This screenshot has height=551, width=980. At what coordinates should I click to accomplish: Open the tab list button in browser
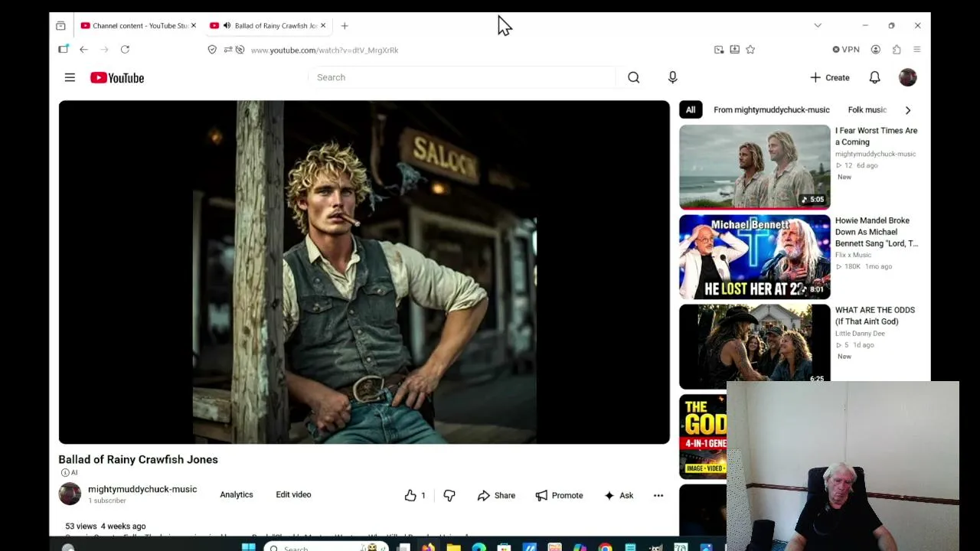[60, 26]
